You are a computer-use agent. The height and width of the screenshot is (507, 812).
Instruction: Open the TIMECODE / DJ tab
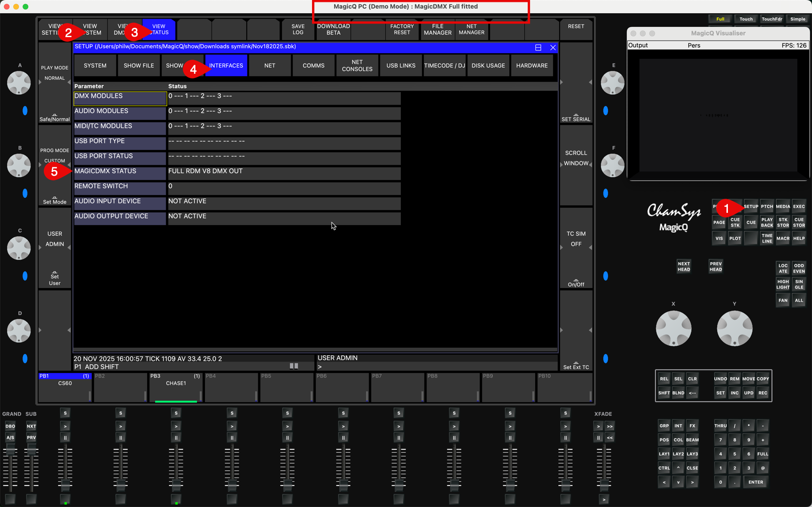[x=445, y=65]
